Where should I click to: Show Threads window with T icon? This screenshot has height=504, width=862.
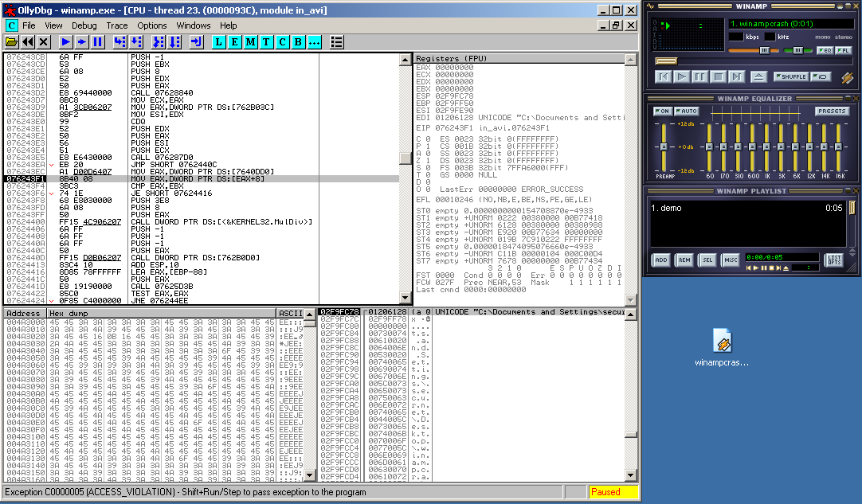point(267,41)
